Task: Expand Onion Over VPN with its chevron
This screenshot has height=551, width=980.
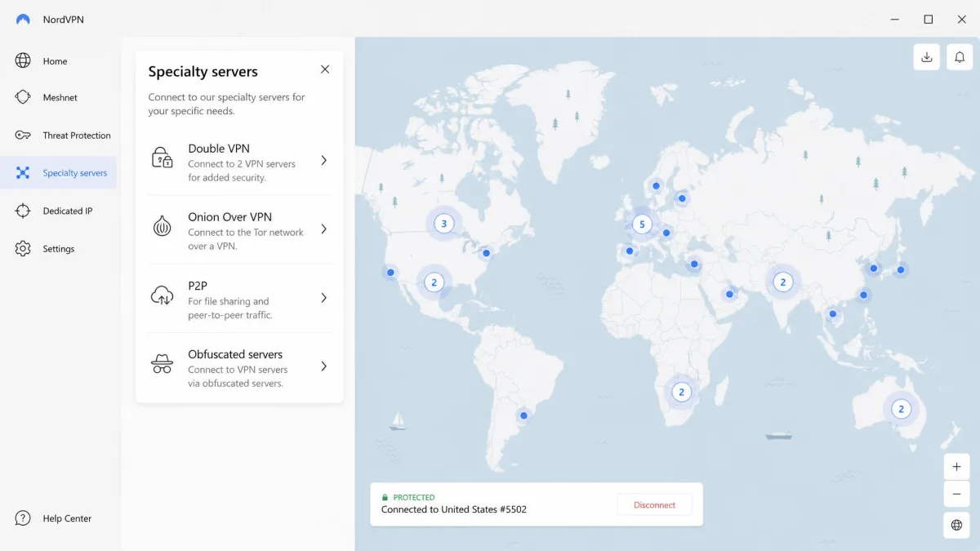Action: click(323, 229)
